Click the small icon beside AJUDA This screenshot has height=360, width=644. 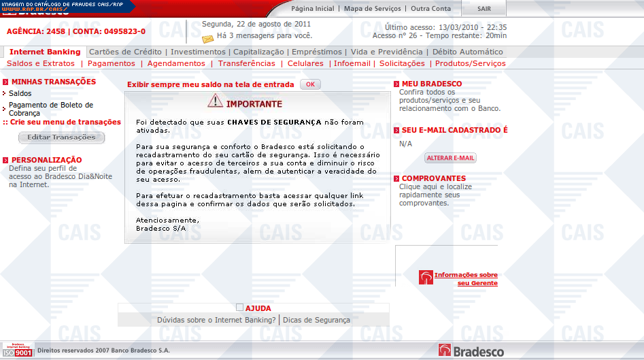click(x=239, y=308)
